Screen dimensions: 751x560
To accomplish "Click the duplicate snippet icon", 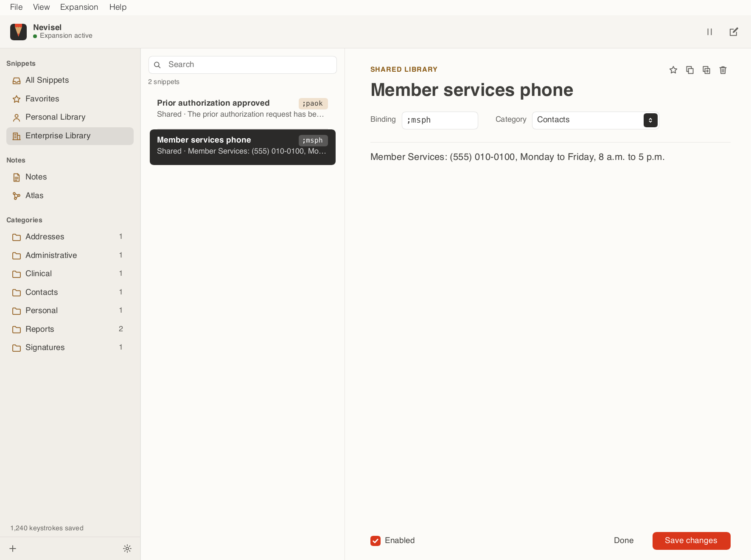I will 706,70.
